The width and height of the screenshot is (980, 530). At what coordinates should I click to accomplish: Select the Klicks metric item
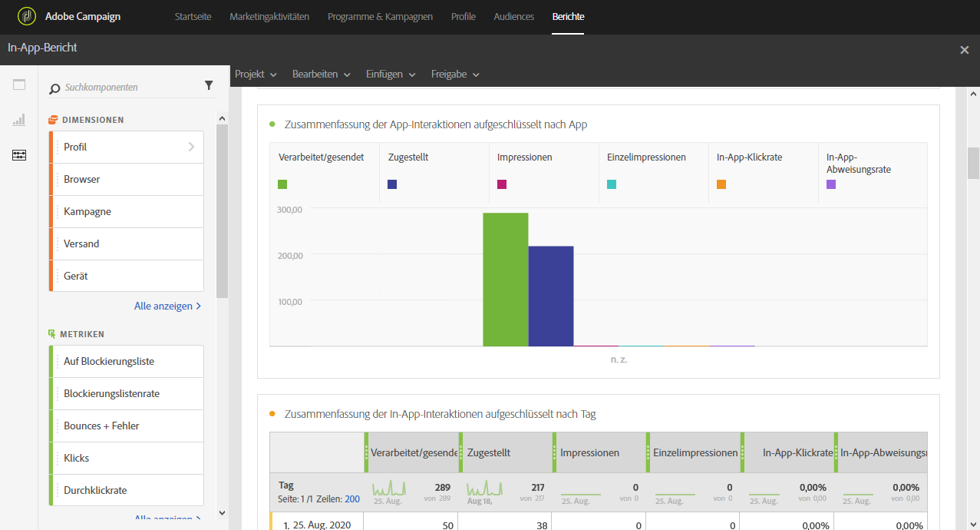click(x=127, y=458)
